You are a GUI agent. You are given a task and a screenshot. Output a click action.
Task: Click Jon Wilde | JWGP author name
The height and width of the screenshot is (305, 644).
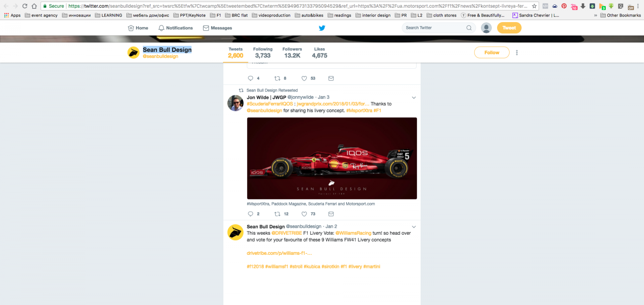pyautogui.click(x=266, y=97)
